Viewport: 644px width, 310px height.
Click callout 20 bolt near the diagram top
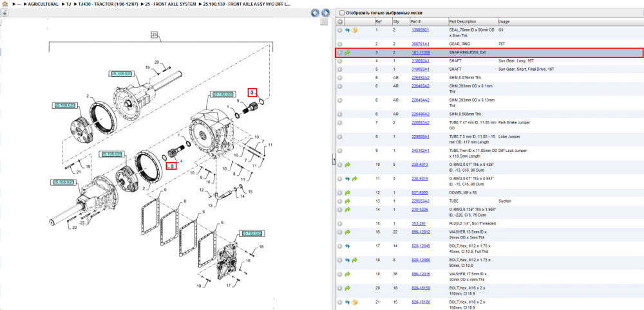tap(156, 62)
